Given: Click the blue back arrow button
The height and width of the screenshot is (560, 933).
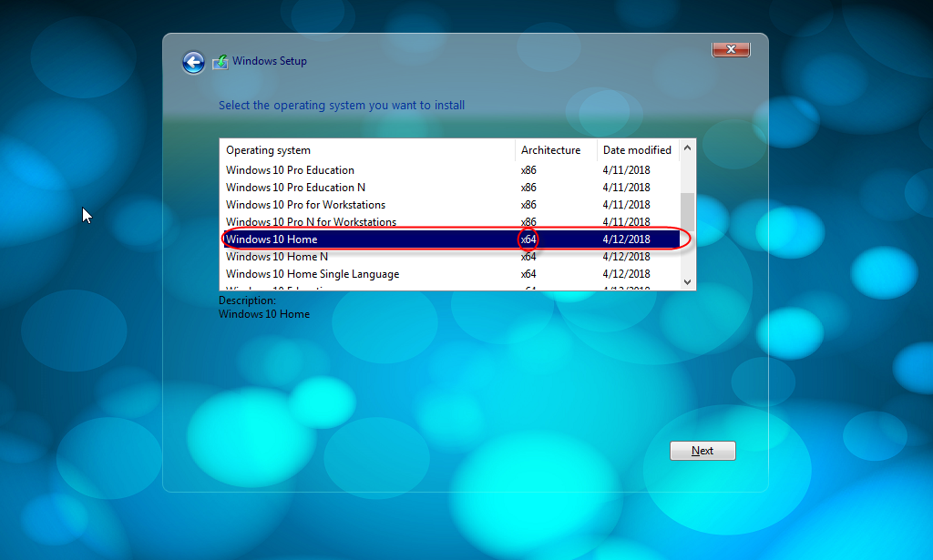Looking at the screenshot, I should (x=193, y=62).
